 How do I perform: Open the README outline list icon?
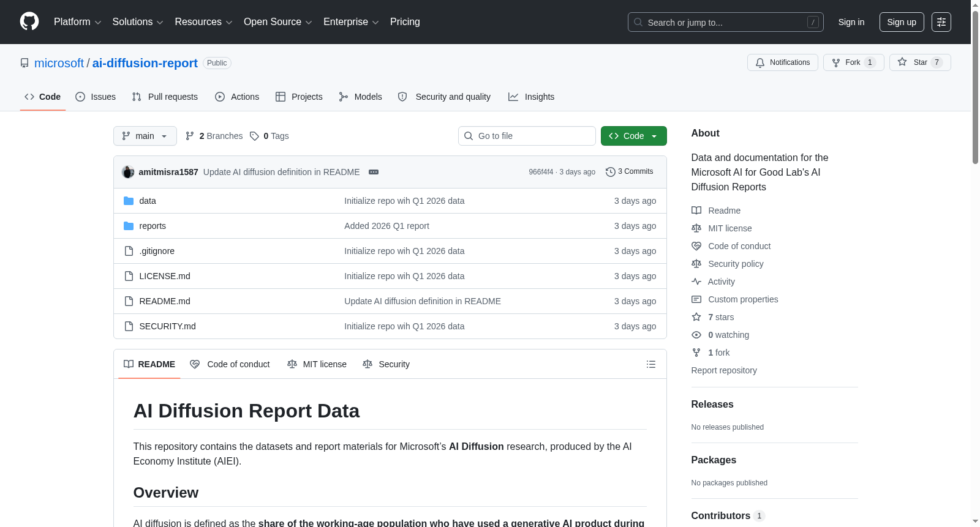(651, 364)
